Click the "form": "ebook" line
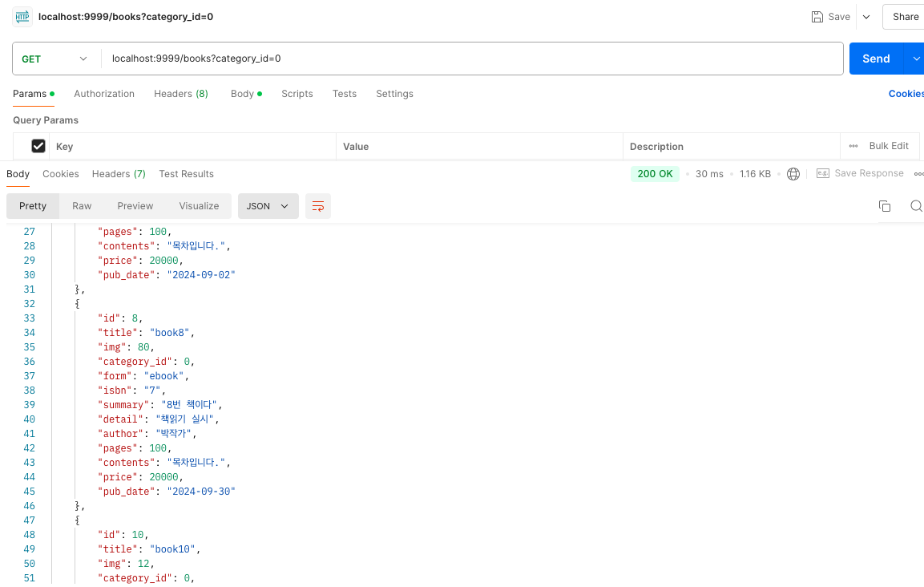The height and width of the screenshot is (587, 924). pyautogui.click(x=143, y=376)
